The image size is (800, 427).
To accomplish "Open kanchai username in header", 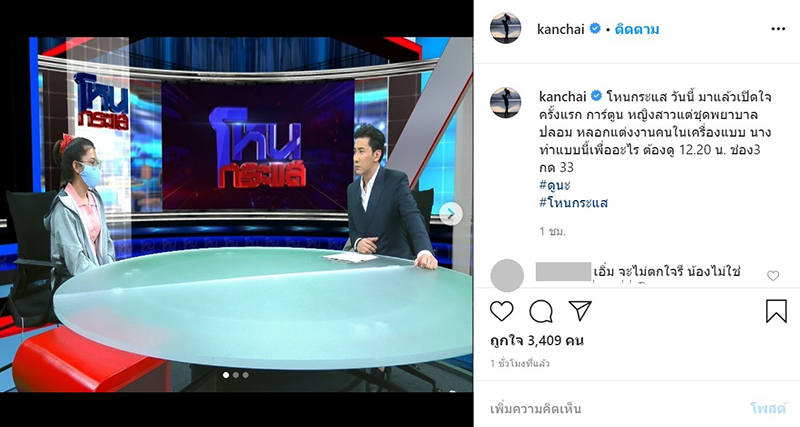I will 561,29.
